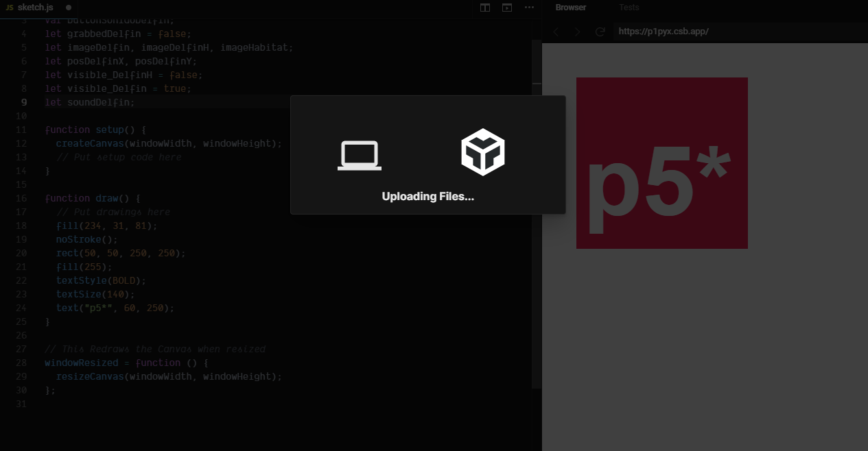Click the "noStroke();" line
Viewport: 868px width, 451px height.
click(86, 239)
